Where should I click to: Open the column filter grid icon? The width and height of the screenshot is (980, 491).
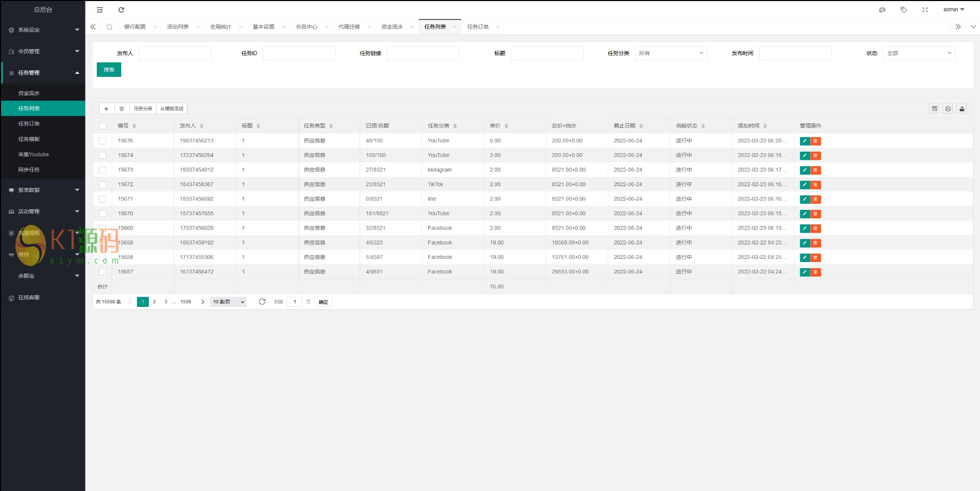coord(934,108)
